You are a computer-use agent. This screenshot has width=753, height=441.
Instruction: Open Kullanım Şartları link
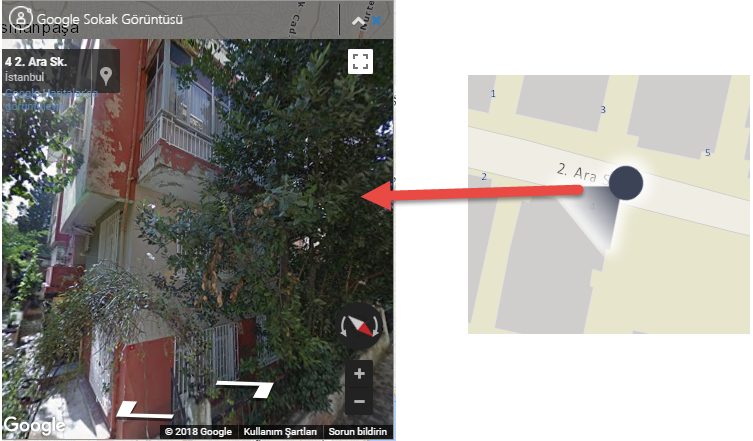pos(280,431)
